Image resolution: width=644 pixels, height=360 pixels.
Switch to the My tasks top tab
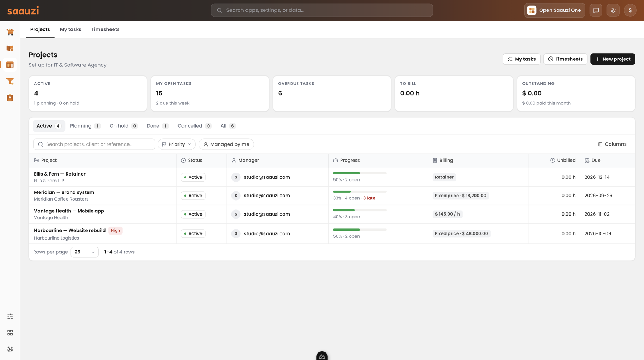point(70,29)
